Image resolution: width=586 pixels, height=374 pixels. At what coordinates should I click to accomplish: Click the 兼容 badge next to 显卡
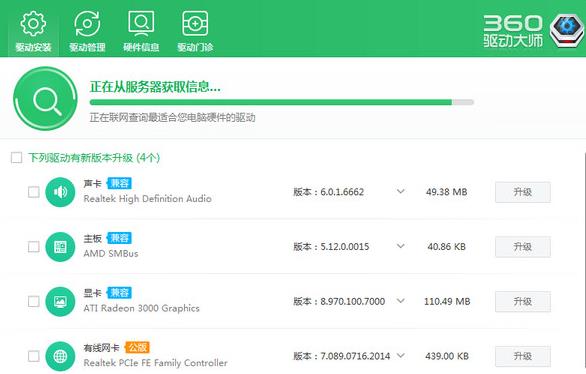[x=119, y=293]
